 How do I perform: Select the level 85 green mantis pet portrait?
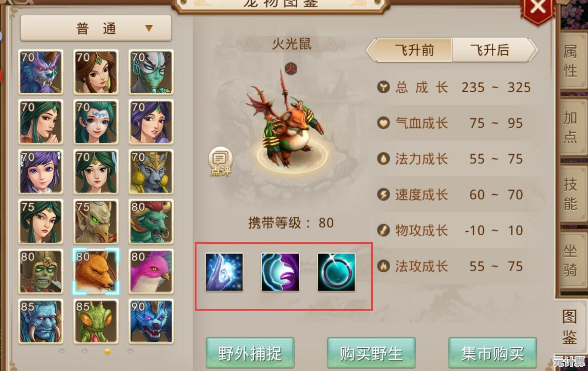click(96, 321)
